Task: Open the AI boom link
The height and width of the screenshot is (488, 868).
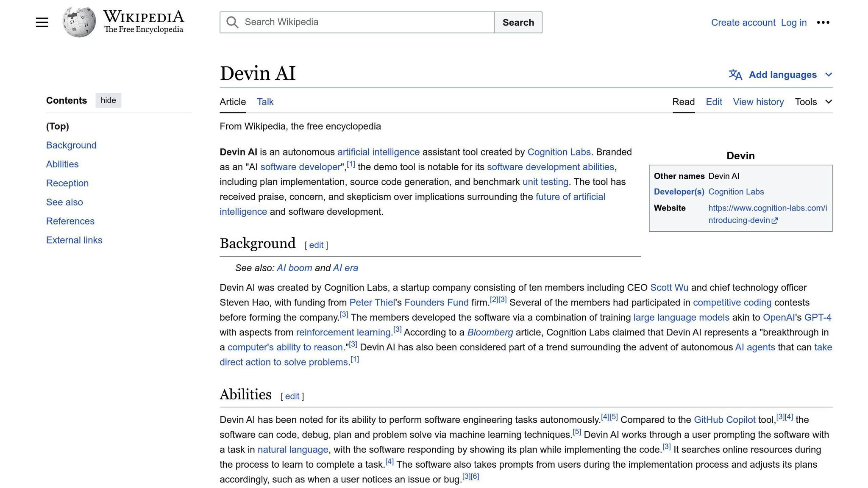Action: (x=294, y=268)
